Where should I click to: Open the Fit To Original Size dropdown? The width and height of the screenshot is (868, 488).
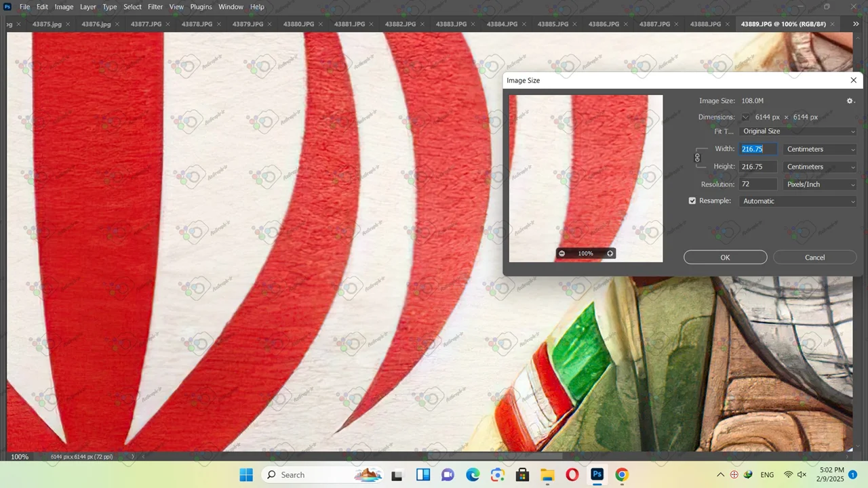798,131
